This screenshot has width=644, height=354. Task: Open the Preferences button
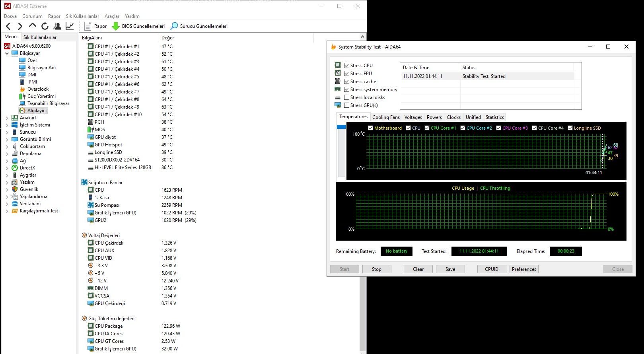(524, 269)
